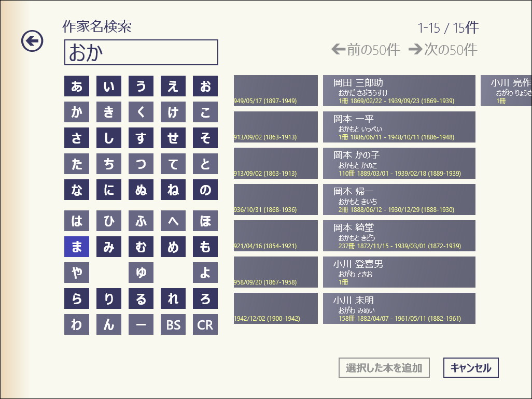
Task: Click the back arrow icon
Action: pyautogui.click(x=32, y=42)
